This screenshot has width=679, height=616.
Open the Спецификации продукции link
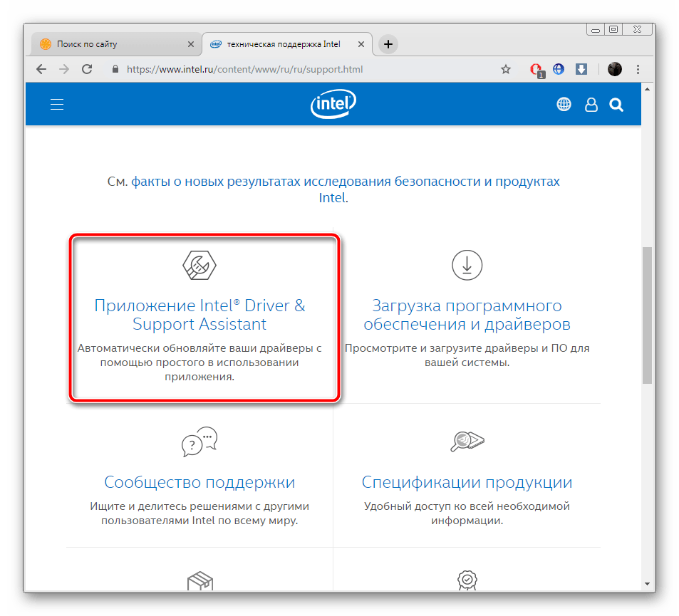tap(467, 482)
